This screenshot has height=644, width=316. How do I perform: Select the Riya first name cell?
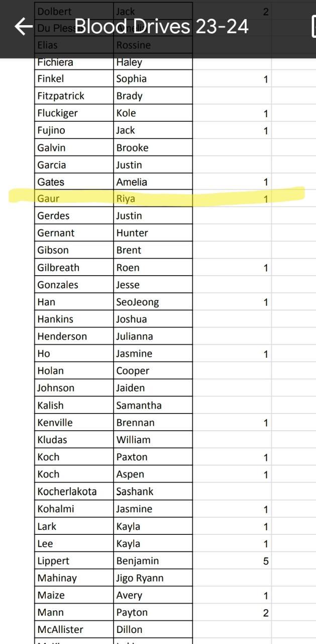153,199
